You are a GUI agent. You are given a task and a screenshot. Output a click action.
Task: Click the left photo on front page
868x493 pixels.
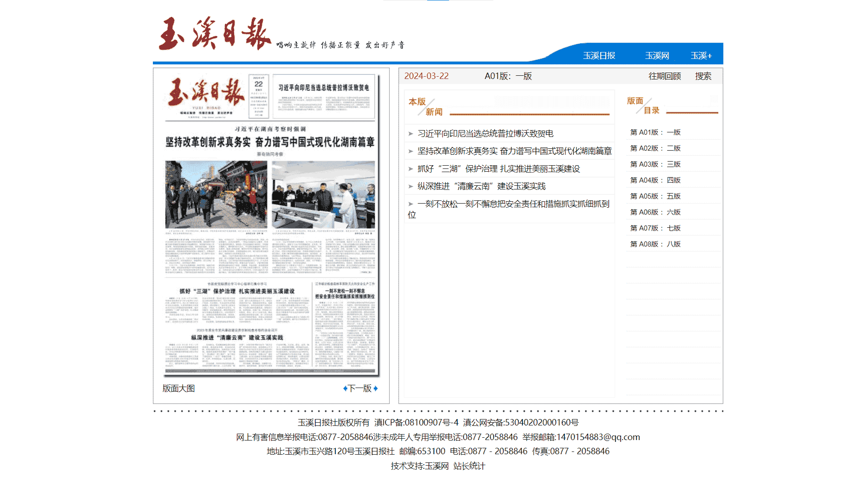(x=216, y=194)
